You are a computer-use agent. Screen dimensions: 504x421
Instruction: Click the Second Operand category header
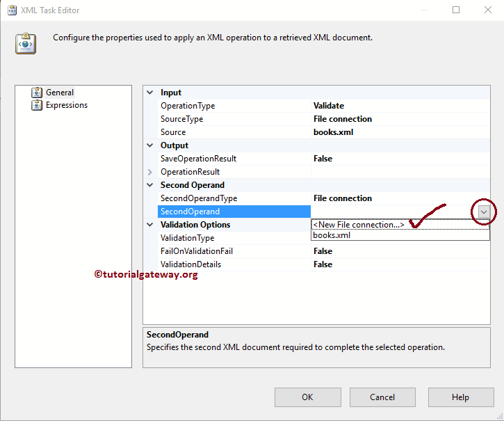193,184
